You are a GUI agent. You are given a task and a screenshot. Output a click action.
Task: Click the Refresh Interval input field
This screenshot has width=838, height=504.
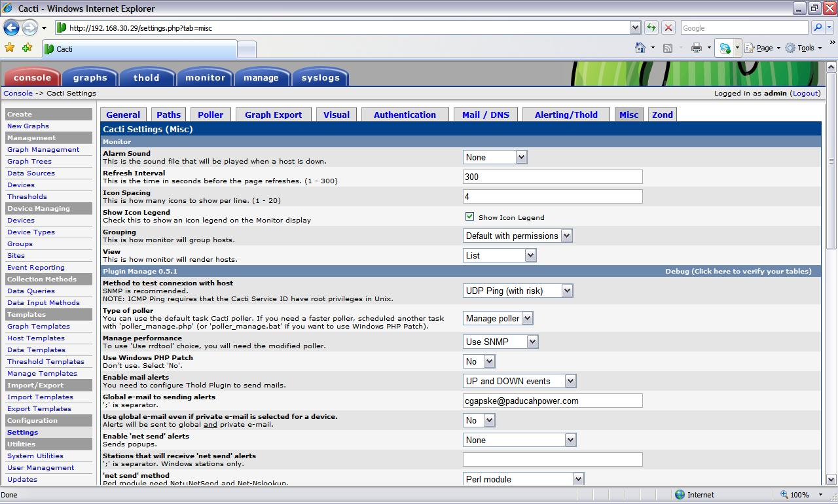tap(553, 177)
